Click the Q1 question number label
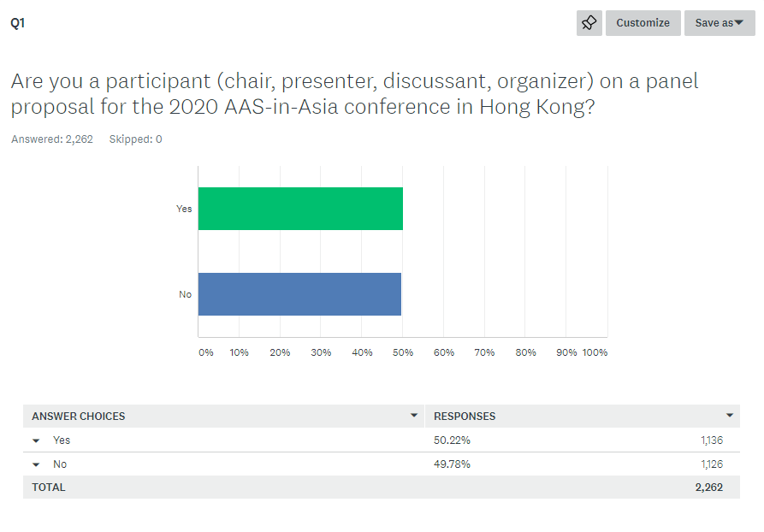This screenshot has height=532, width=764. [x=18, y=23]
